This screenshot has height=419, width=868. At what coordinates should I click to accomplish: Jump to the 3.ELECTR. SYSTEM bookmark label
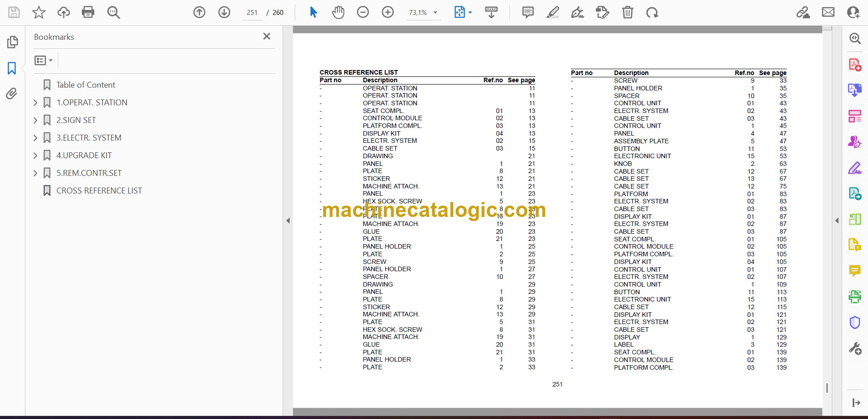click(89, 138)
